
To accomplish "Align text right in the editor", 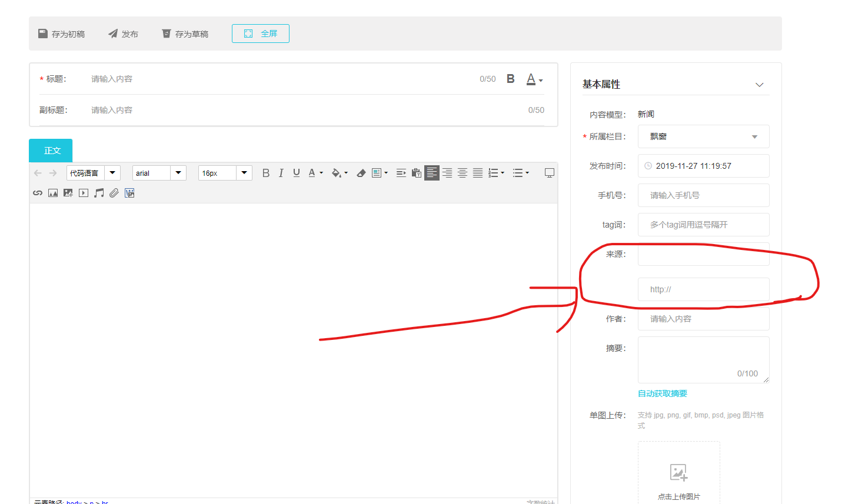I will pos(447,173).
